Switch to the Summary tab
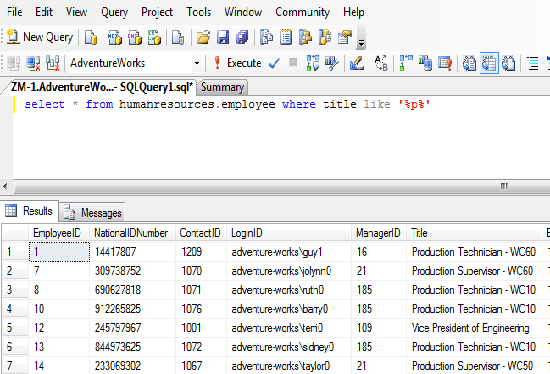 [x=222, y=87]
